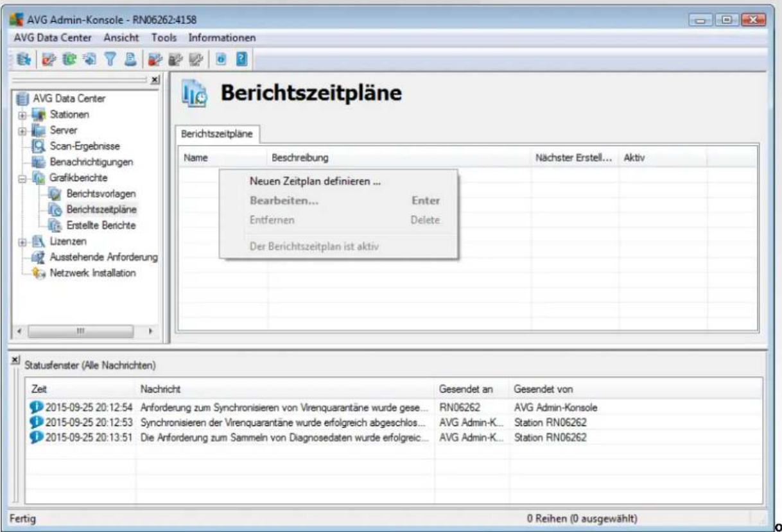Click the Aktiv column header
This screenshot has height=532, width=782.
663,157
